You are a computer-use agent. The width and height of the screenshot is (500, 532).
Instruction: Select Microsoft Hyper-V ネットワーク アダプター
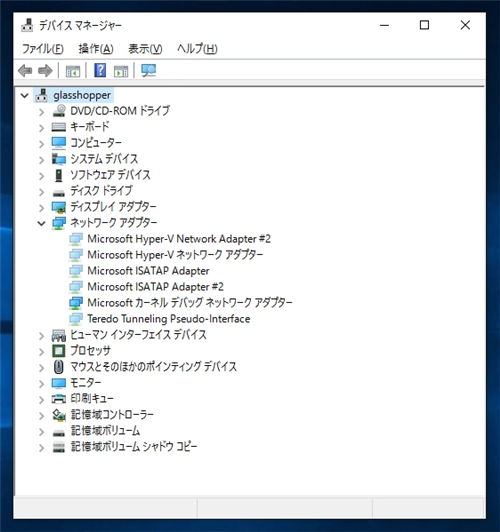[175, 255]
